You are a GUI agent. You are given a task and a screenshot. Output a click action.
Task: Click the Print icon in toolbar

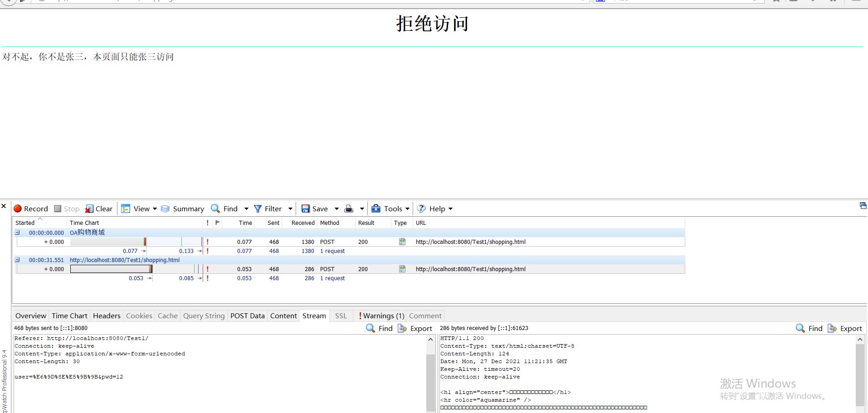click(x=349, y=209)
